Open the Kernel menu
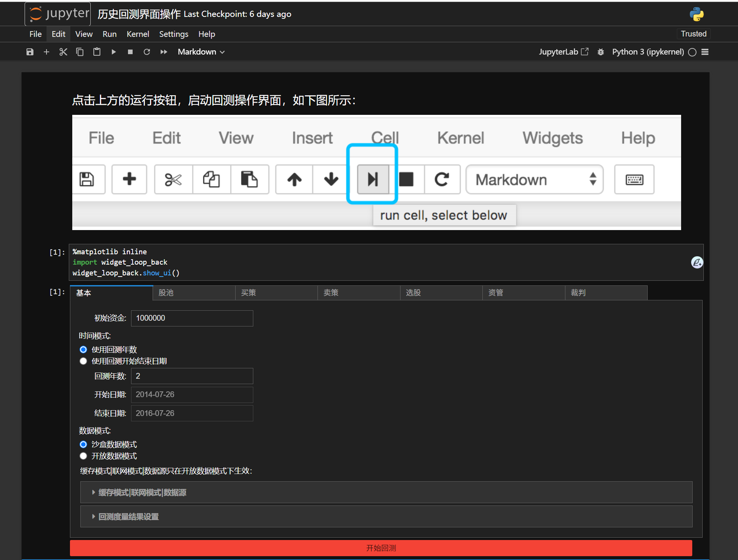Screen dimensions: 738x560 tap(138, 34)
